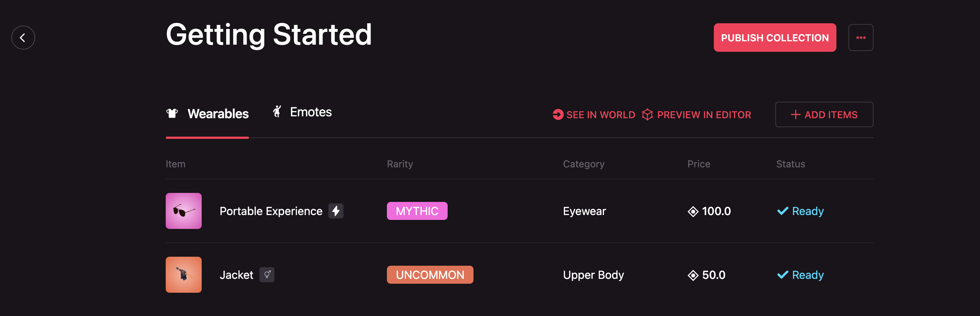Image resolution: width=980 pixels, height=316 pixels.
Task: Switch to the Wearables tab
Action: point(217,114)
